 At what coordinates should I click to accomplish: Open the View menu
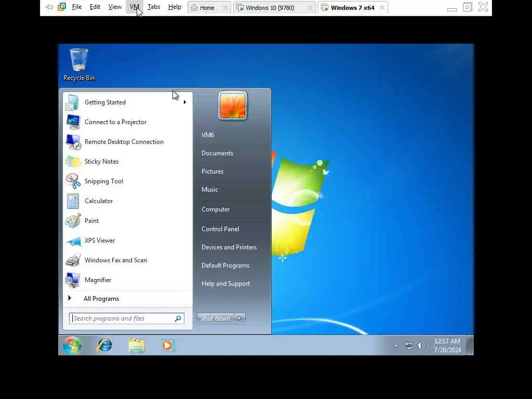115,7
